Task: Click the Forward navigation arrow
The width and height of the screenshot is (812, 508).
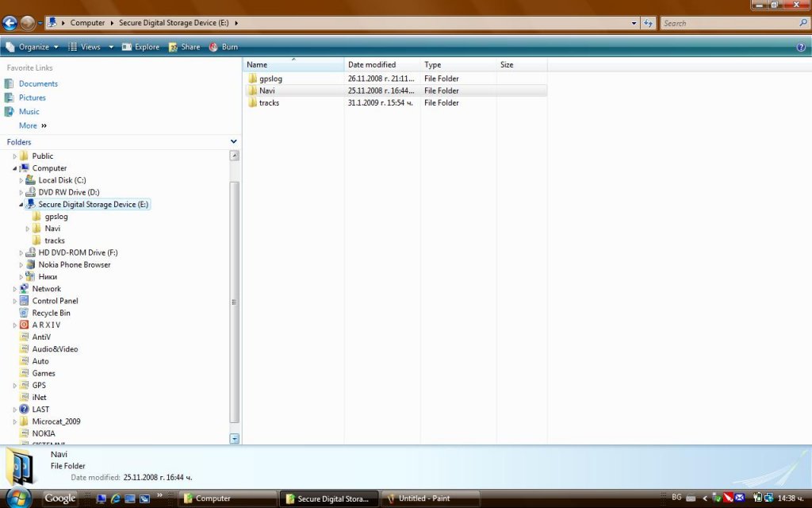Action: [x=28, y=23]
